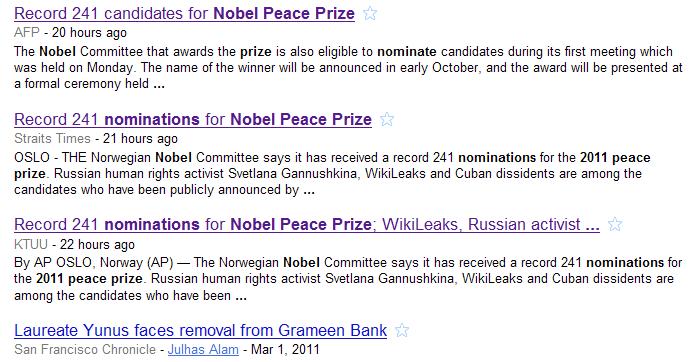Click the '22 hours ago' timestamp
Viewport: 695px width, 362px height.
pyautogui.click(x=97, y=244)
